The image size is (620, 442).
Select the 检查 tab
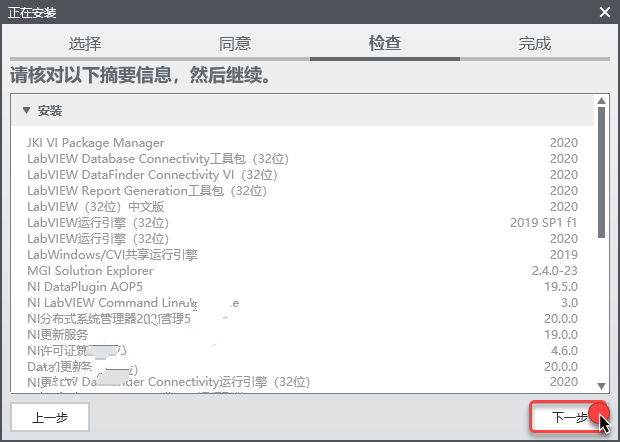(x=385, y=43)
